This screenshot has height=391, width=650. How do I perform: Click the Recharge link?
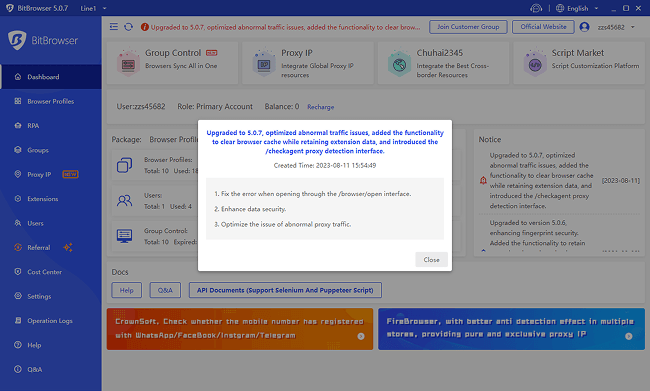[320, 107]
